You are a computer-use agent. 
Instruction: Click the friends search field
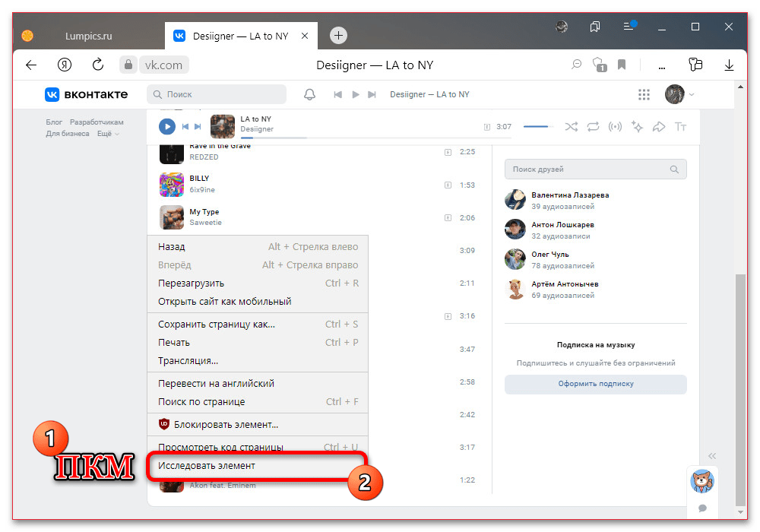click(595, 169)
